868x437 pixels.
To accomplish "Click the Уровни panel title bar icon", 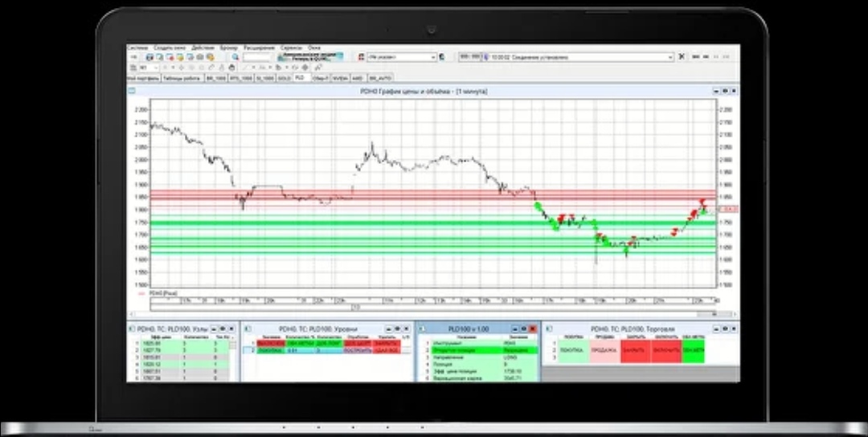I will click(247, 329).
